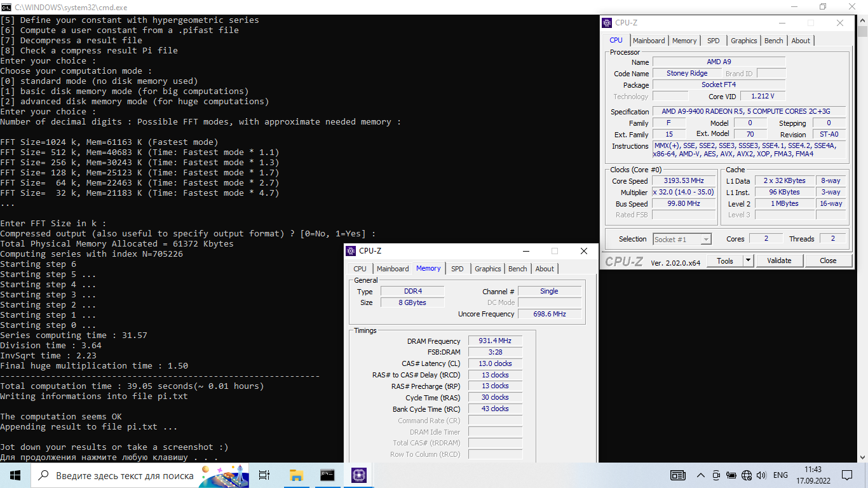The image size is (868, 488).
Task: Click the cmd.exe title bar icon
Action: click(x=6, y=6)
